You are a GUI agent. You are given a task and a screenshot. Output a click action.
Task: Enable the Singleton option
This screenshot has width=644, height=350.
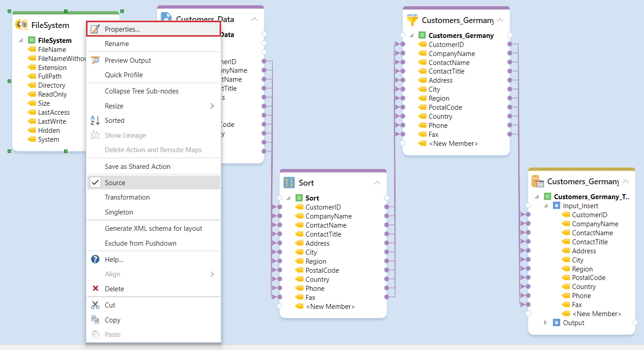[119, 212]
